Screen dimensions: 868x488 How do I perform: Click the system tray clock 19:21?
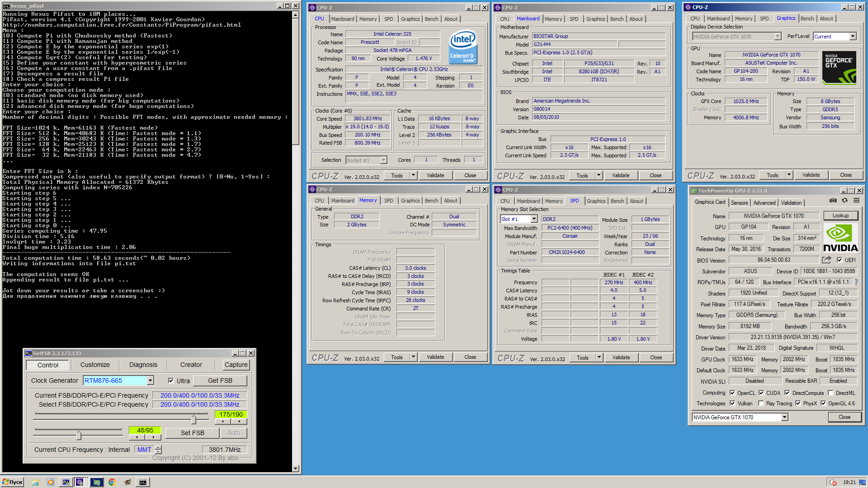(x=849, y=482)
